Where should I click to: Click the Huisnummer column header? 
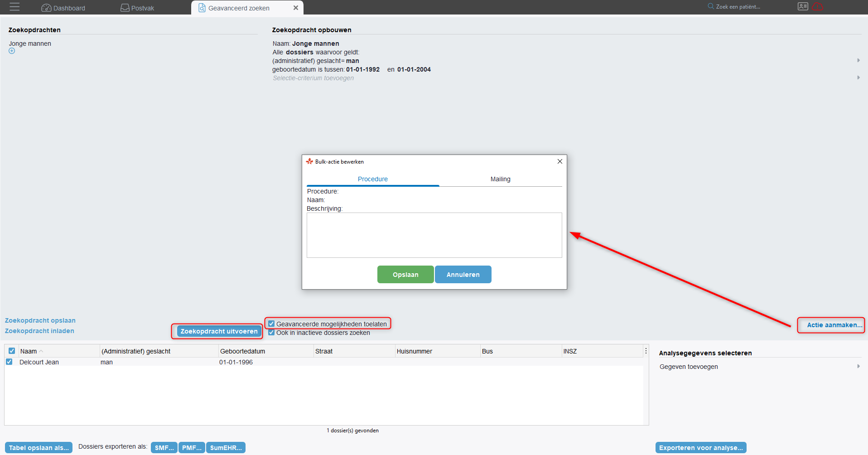click(438, 351)
